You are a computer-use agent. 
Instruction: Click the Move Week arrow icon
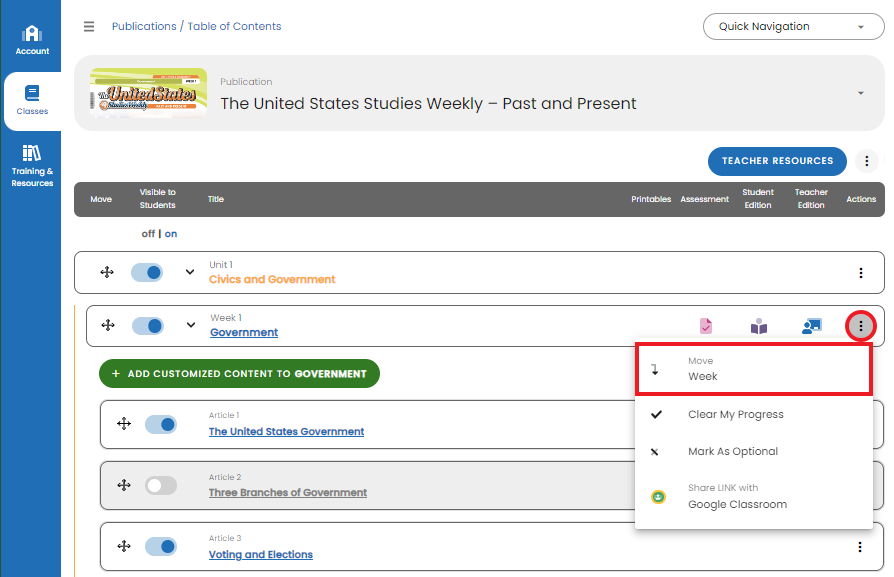point(655,369)
